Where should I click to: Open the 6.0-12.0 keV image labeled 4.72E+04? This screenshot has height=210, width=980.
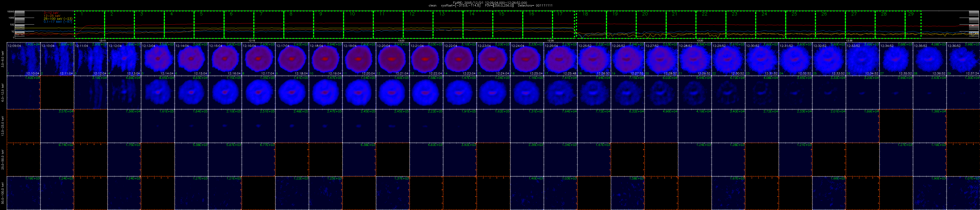tap(729, 92)
